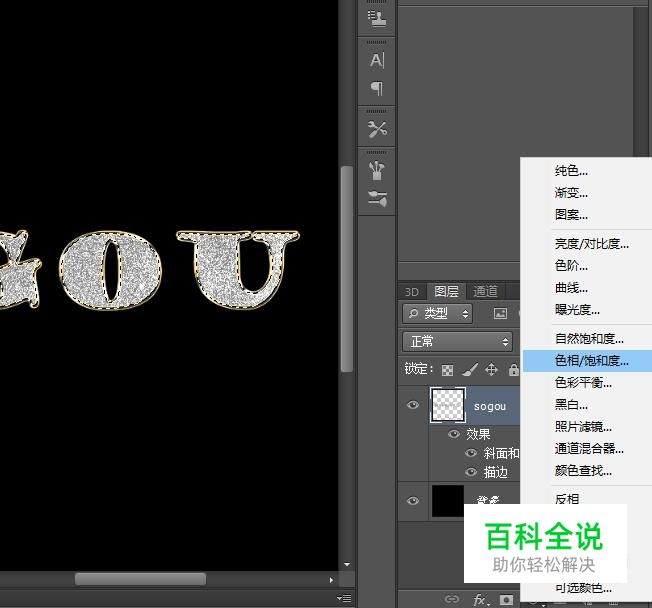Click the scroll down arrow
This screenshot has width=652, height=608.
[x=347, y=564]
